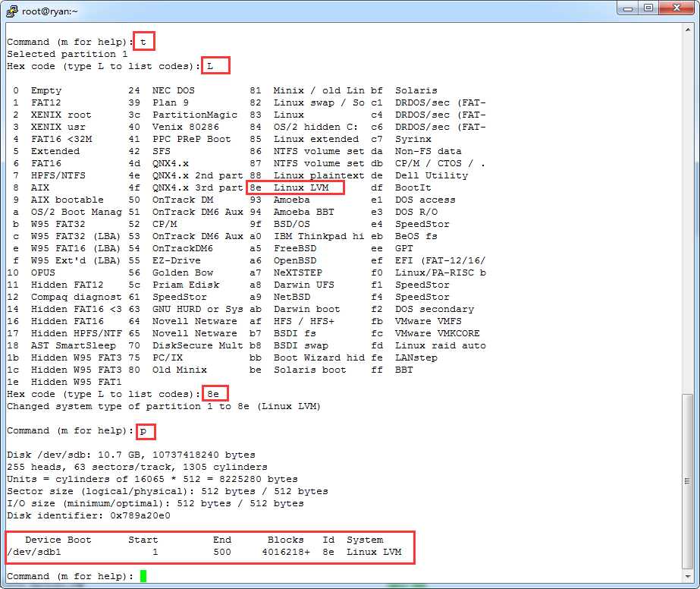Viewport: 700px width, 589px height.
Task: Click the 'Compaq diagnost' entry
Action: coord(77,298)
